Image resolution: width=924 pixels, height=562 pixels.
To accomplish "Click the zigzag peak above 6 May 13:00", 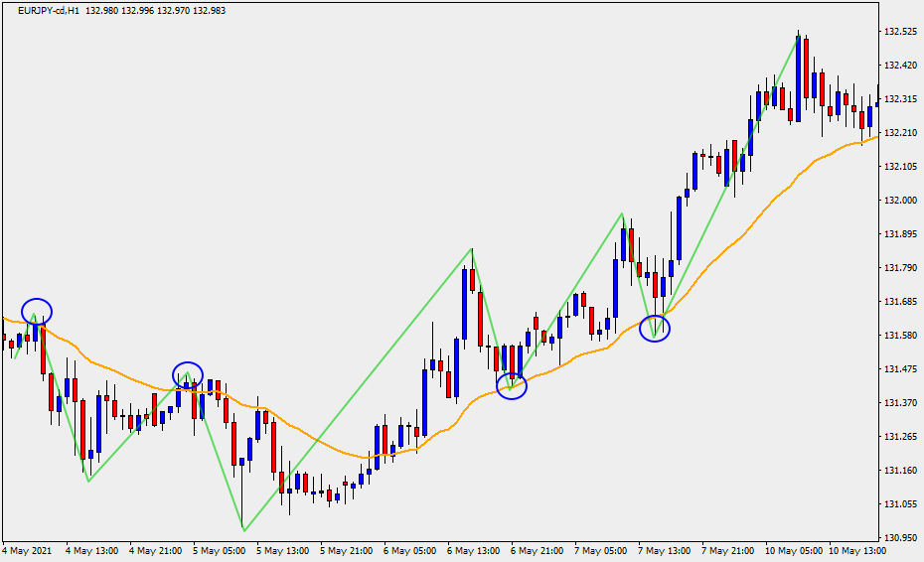I will click(472, 249).
